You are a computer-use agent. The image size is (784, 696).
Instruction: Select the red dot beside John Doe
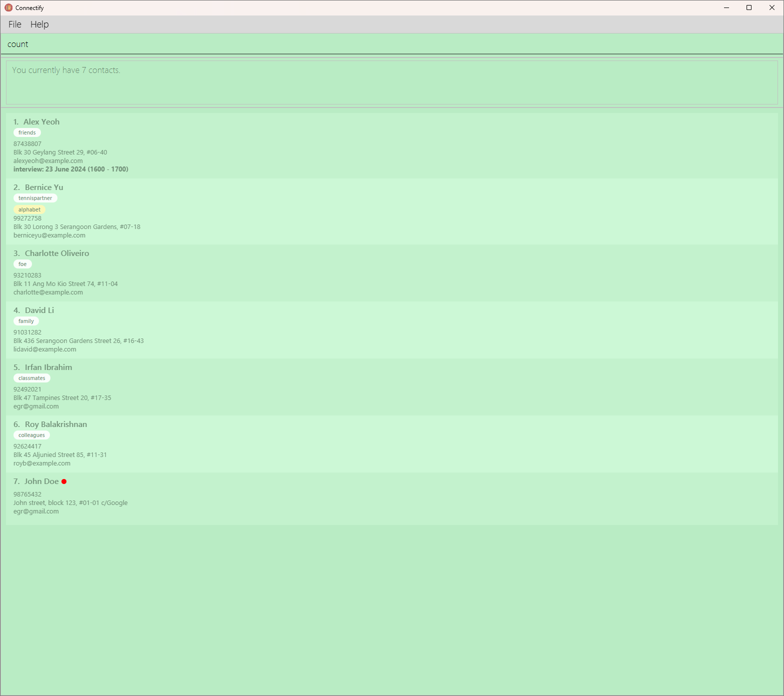pos(64,481)
